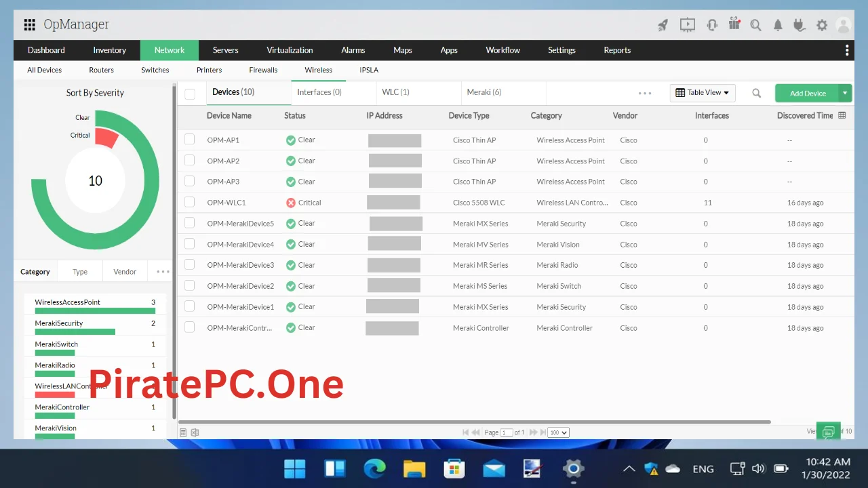
Task: Click the search icon beside Table View
Action: tap(757, 94)
